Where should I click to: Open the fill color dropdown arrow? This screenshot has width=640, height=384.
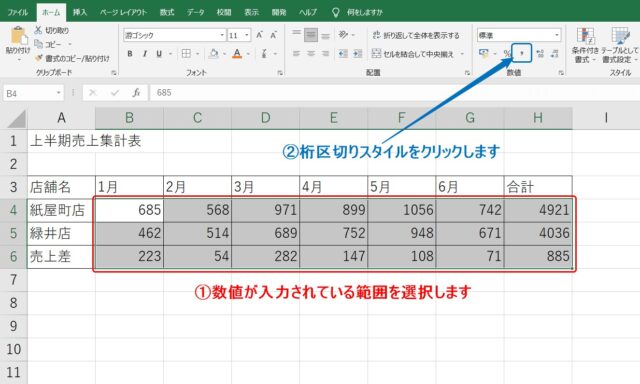coord(224,53)
